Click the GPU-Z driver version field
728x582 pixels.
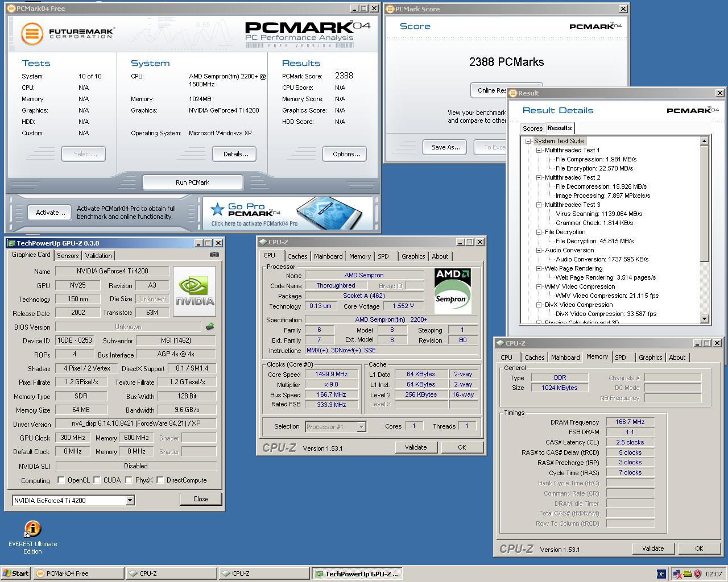coord(135,423)
